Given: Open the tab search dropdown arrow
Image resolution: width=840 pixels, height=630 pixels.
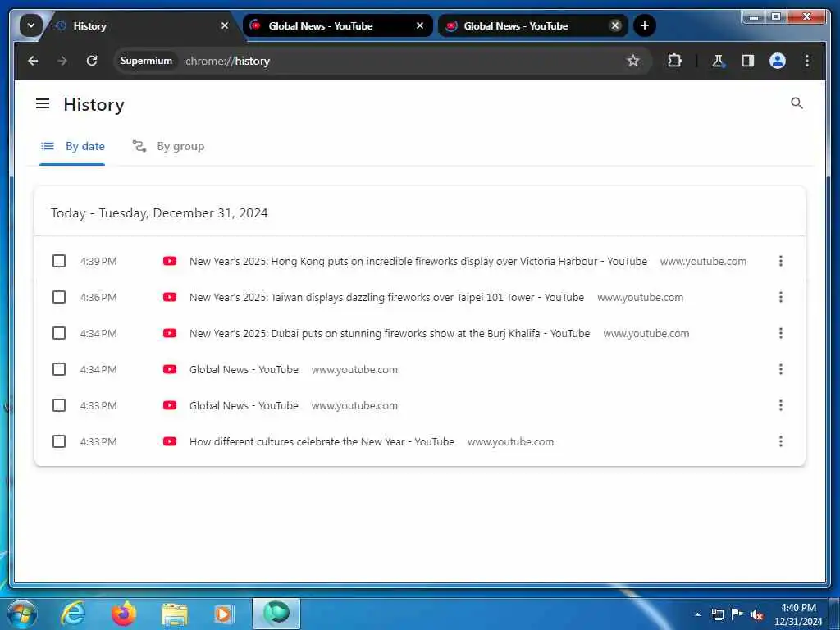Looking at the screenshot, I should pyautogui.click(x=31, y=25).
